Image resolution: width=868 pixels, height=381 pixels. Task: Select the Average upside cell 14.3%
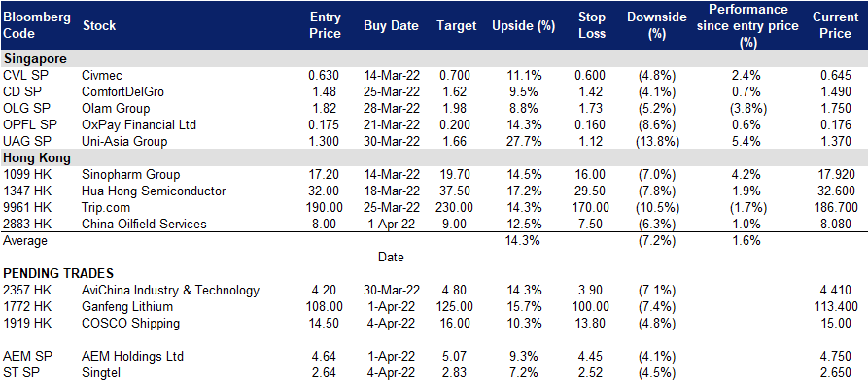(x=524, y=241)
